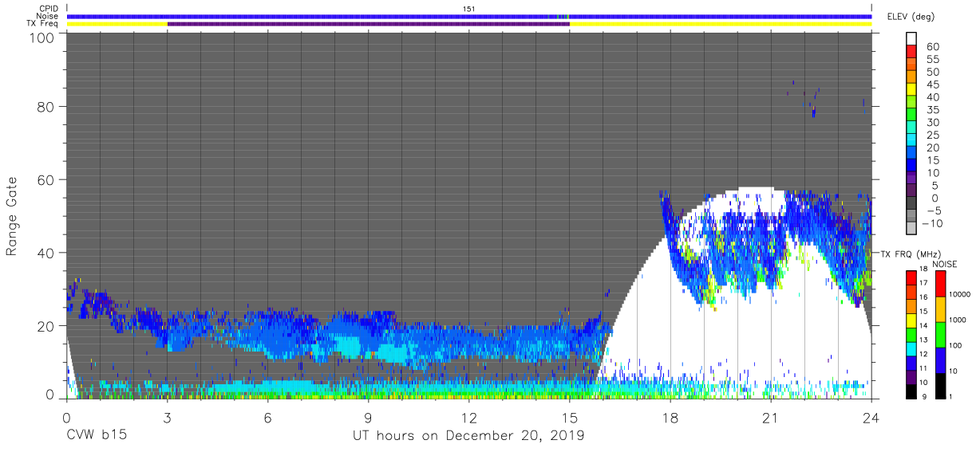Click the '21' hour label on x-axis
The image size is (980, 452).
coord(771,416)
